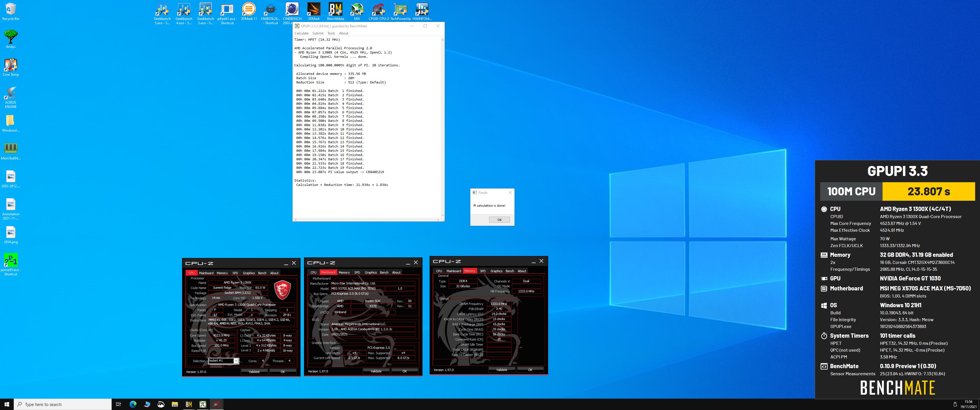Image resolution: width=980 pixels, height=410 pixels.
Task: Open Microsoft Edge from the taskbar
Action: coord(133,404)
